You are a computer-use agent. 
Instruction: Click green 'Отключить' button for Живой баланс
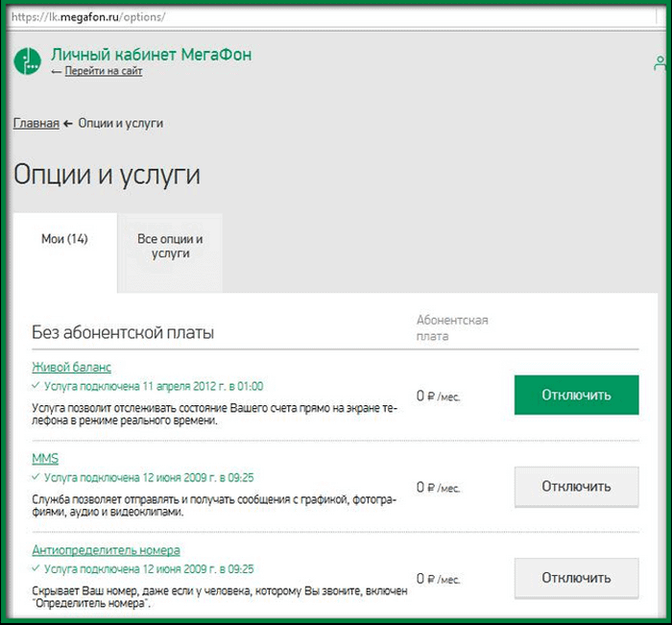click(576, 395)
